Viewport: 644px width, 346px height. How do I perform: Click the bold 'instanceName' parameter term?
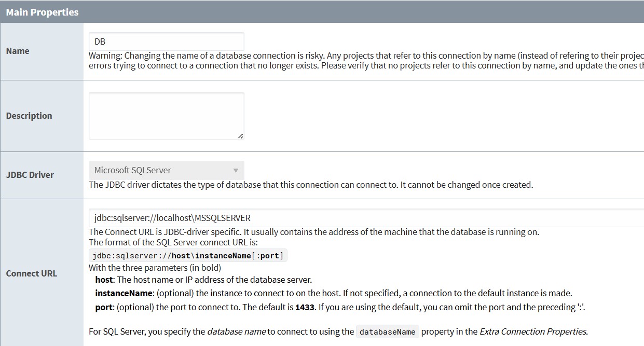click(x=124, y=293)
